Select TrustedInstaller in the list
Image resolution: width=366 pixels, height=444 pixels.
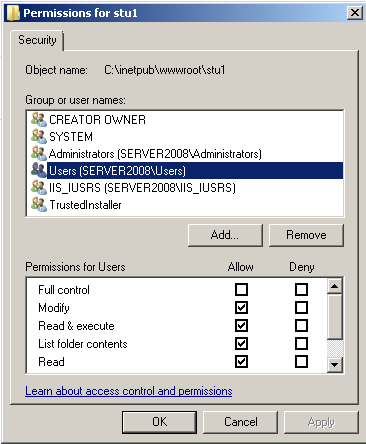point(85,205)
